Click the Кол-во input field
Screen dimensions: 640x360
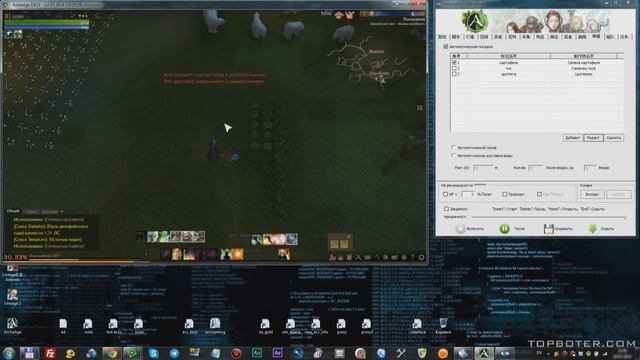pos(535,168)
